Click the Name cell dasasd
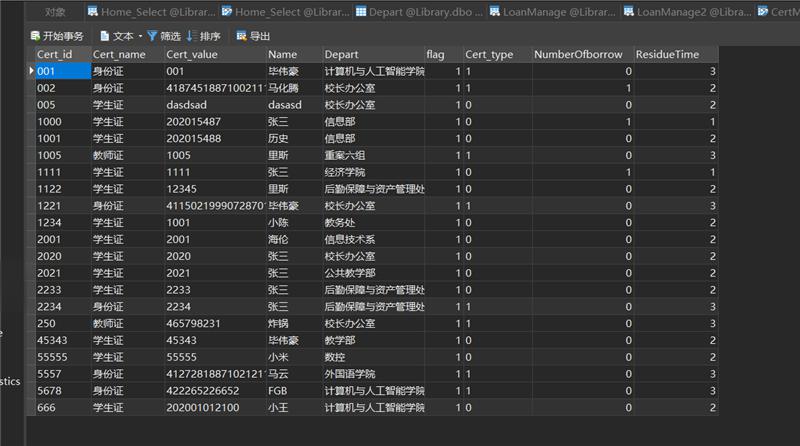This screenshot has height=446, width=800. [294, 105]
